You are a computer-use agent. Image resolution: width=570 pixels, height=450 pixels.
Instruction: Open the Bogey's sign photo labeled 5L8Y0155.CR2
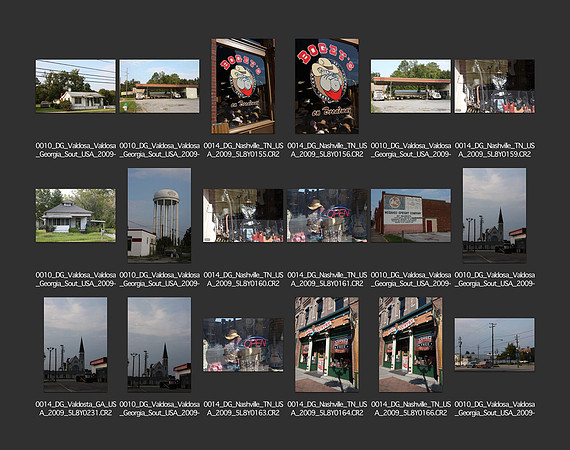[243, 86]
